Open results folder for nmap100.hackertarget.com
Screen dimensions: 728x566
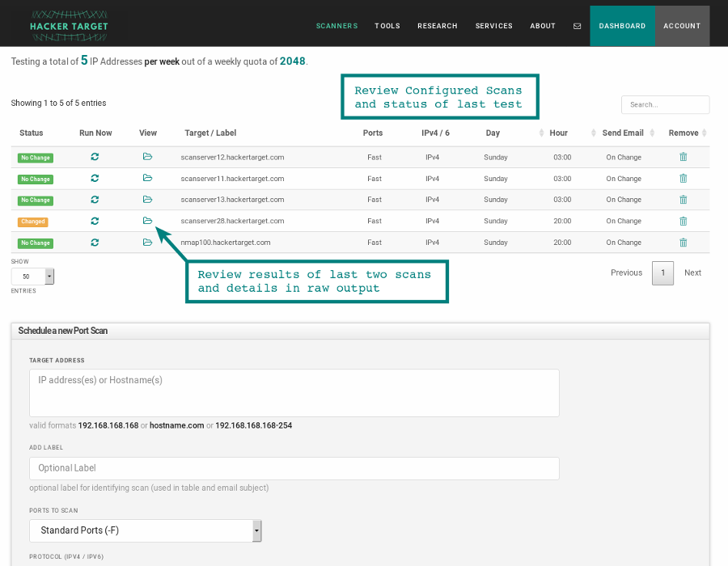[x=148, y=243]
